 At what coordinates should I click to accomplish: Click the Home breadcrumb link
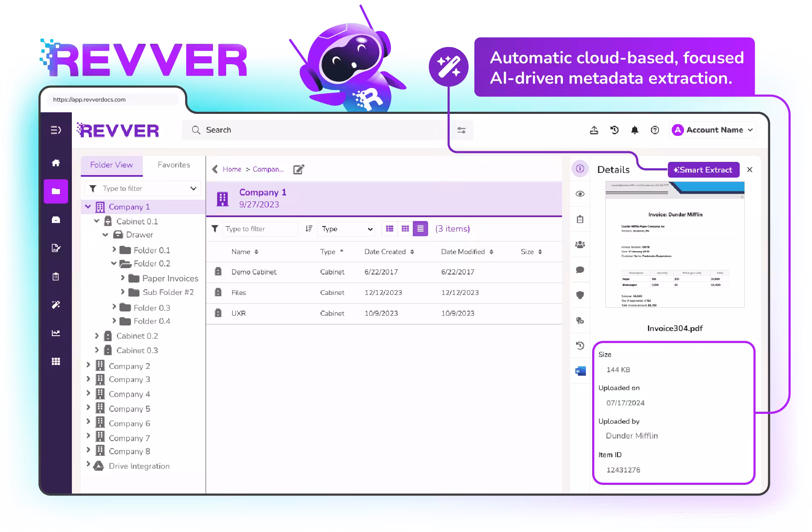click(232, 169)
